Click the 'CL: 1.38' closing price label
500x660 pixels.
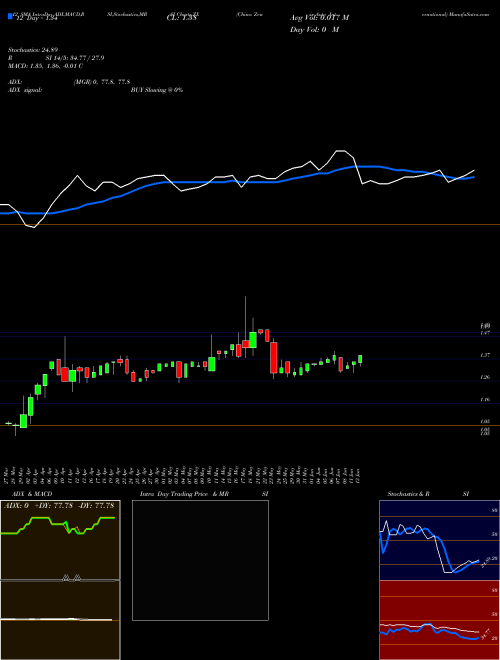181,19
